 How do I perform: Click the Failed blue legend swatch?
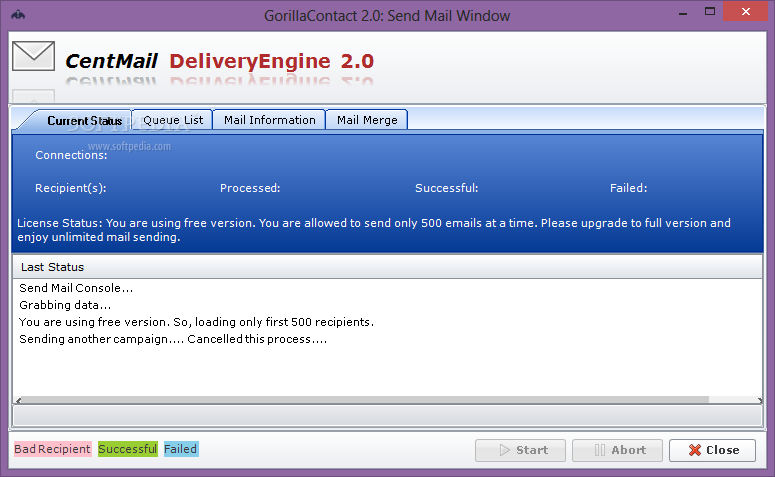181,449
